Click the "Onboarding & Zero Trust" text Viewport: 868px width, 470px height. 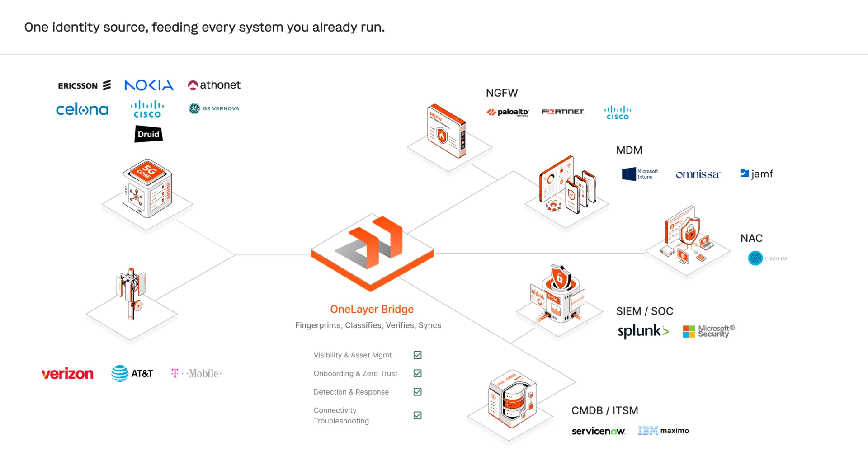pos(356,374)
